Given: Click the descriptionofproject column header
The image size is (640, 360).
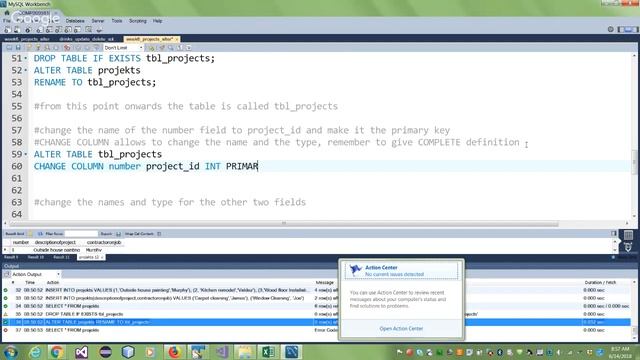Looking at the screenshot, I should (x=55, y=242).
